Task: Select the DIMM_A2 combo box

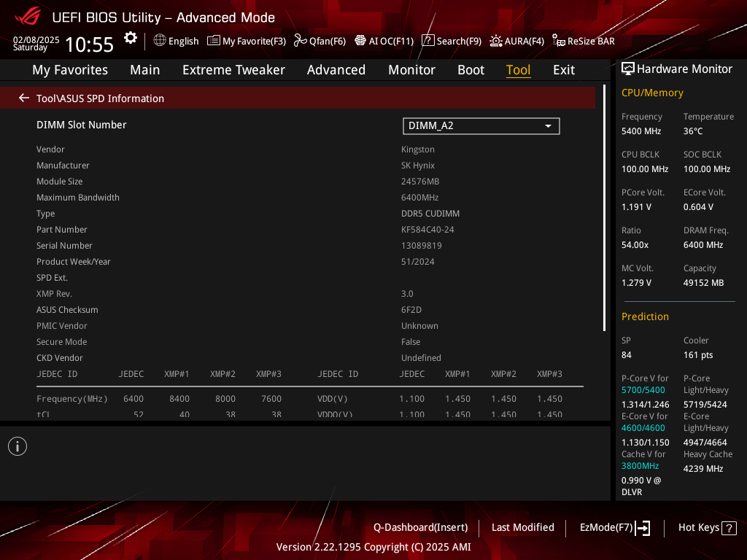Action: [481, 126]
